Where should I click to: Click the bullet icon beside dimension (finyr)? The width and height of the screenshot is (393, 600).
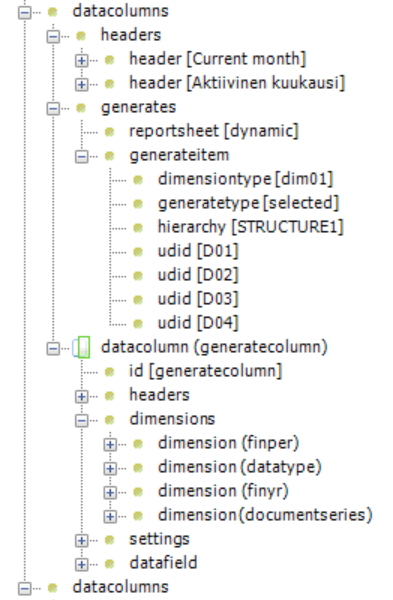coord(138,492)
